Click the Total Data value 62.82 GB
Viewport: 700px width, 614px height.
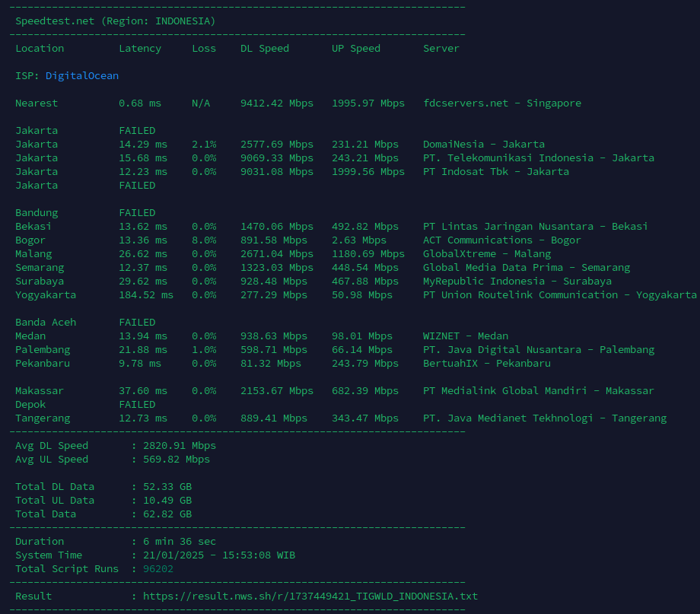(x=167, y=514)
